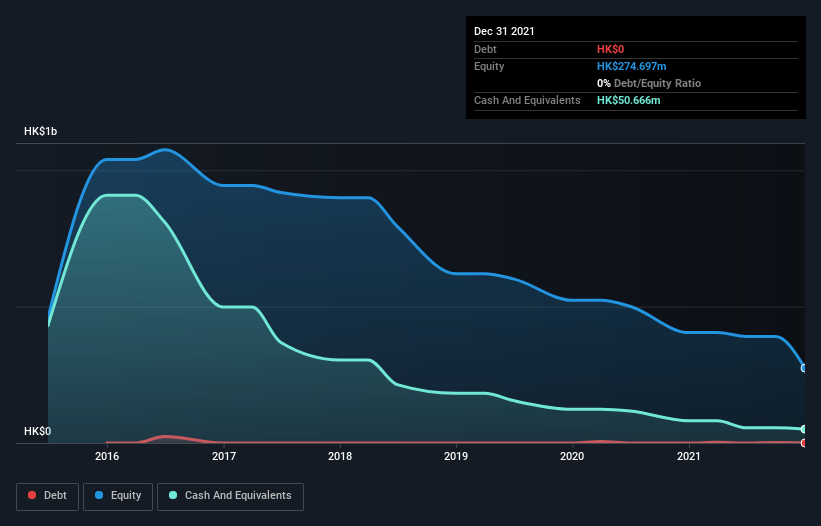
Task: Click the Cash And Equivalents tooltip label
Action: point(527,100)
